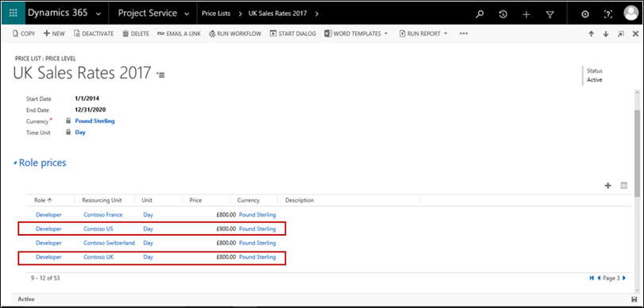Open associated view grid icon in Role prices
644x308 pixels.
click(x=624, y=186)
